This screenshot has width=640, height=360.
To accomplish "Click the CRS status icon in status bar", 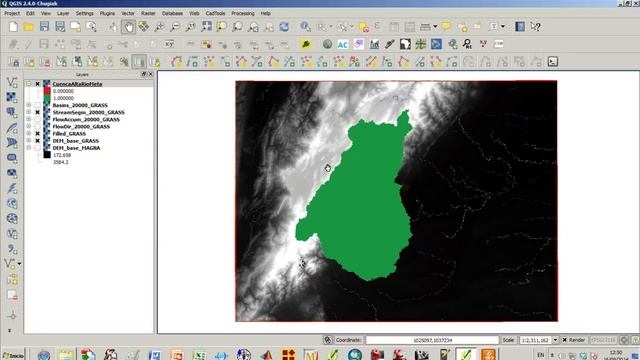I will coord(624,340).
